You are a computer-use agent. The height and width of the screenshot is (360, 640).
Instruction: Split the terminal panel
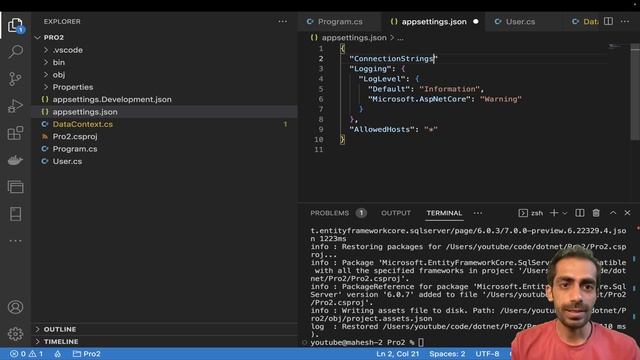(x=580, y=213)
